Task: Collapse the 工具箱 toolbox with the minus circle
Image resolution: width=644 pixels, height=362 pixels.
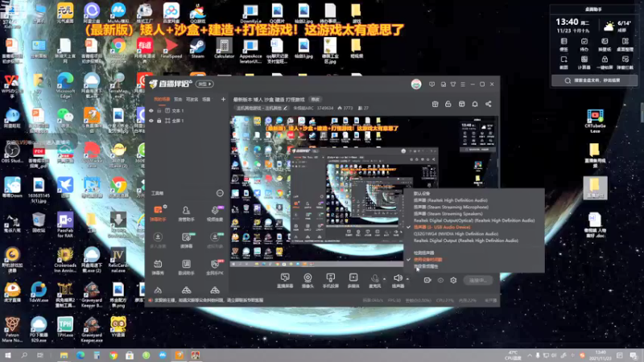Action: tap(220, 193)
